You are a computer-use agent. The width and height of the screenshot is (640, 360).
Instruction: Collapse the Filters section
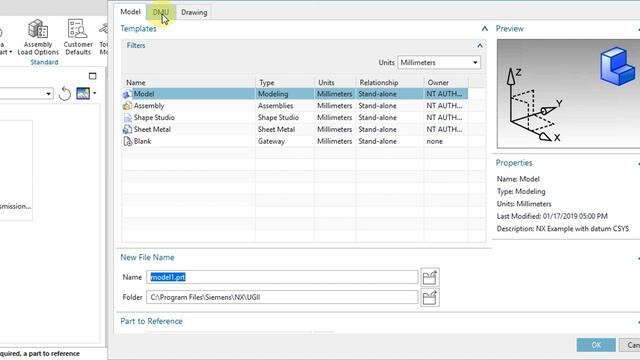[x=480, y=45]
